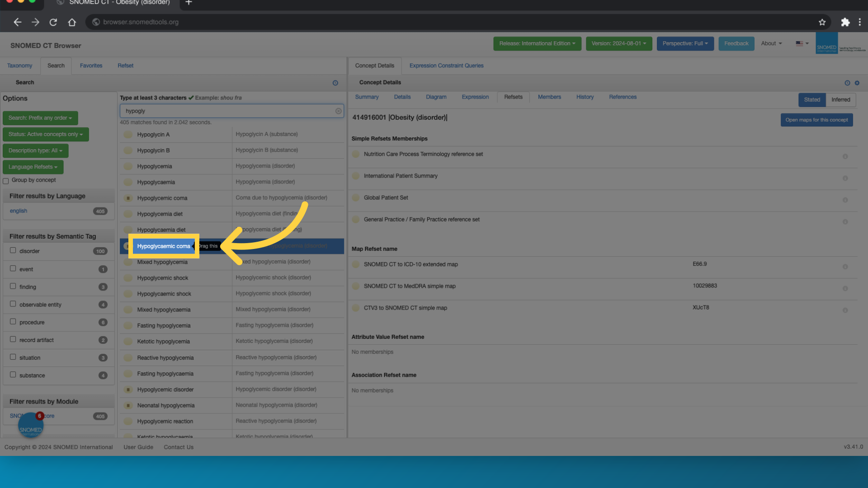Open the Perspective: Full dropdown
The width and height of the screenshot is (868, 488).
[685, 44]
